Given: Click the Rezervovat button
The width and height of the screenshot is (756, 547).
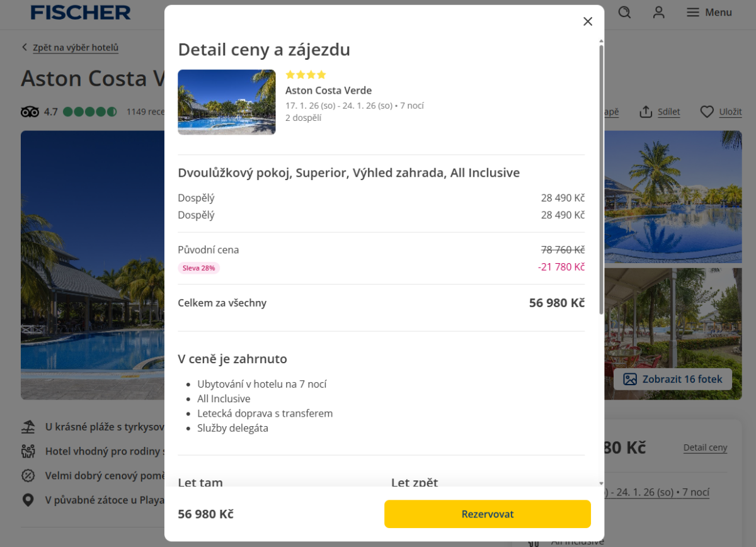Looking at the screenshot, I should click(487, 514).
